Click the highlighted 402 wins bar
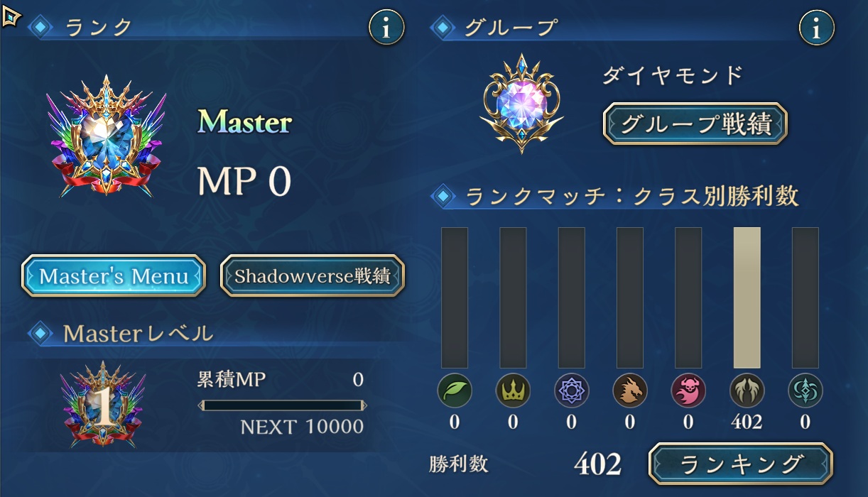The image size is (868, 497). 747,297
